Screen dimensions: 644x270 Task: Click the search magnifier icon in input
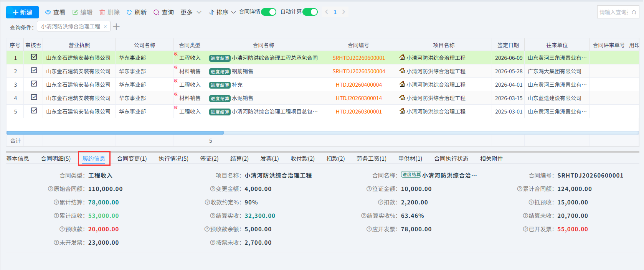634,12
